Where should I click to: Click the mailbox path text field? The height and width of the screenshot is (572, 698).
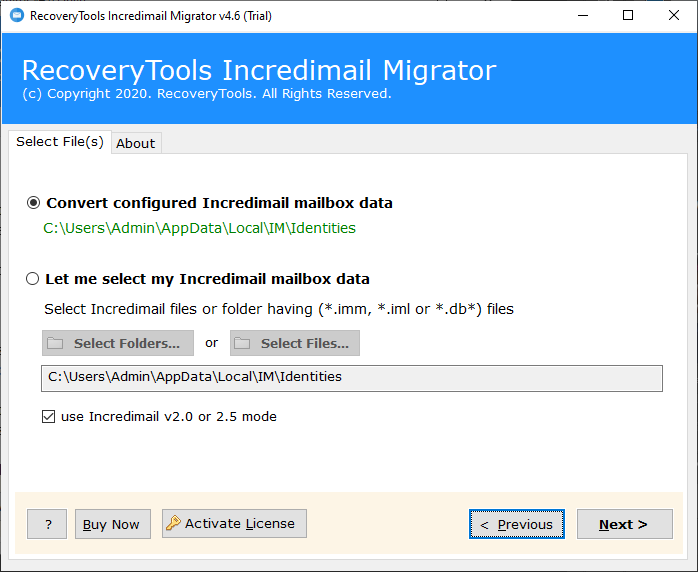(352, 378)
